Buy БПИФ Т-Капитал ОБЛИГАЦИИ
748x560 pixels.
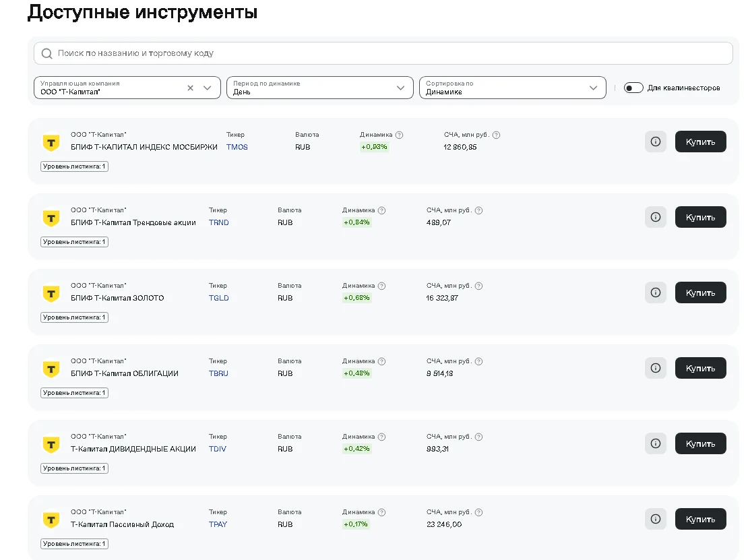[700, 368]
